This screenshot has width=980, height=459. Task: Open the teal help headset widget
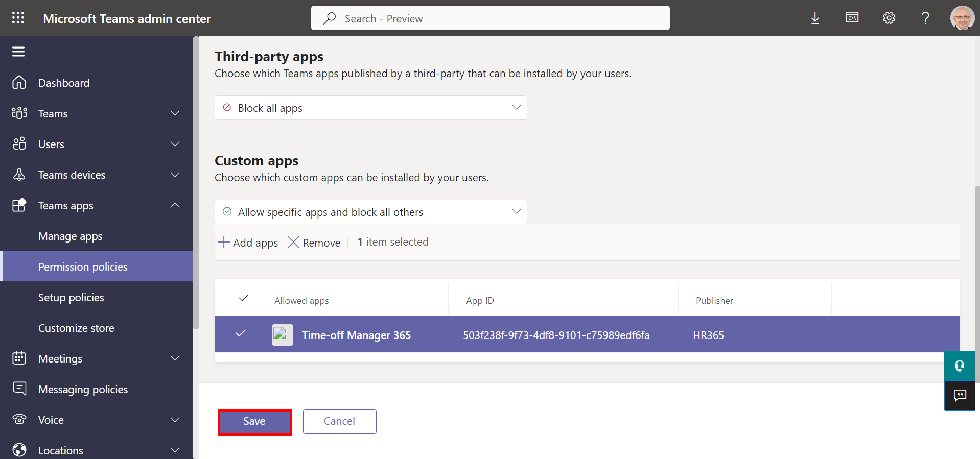pos(960,366)
